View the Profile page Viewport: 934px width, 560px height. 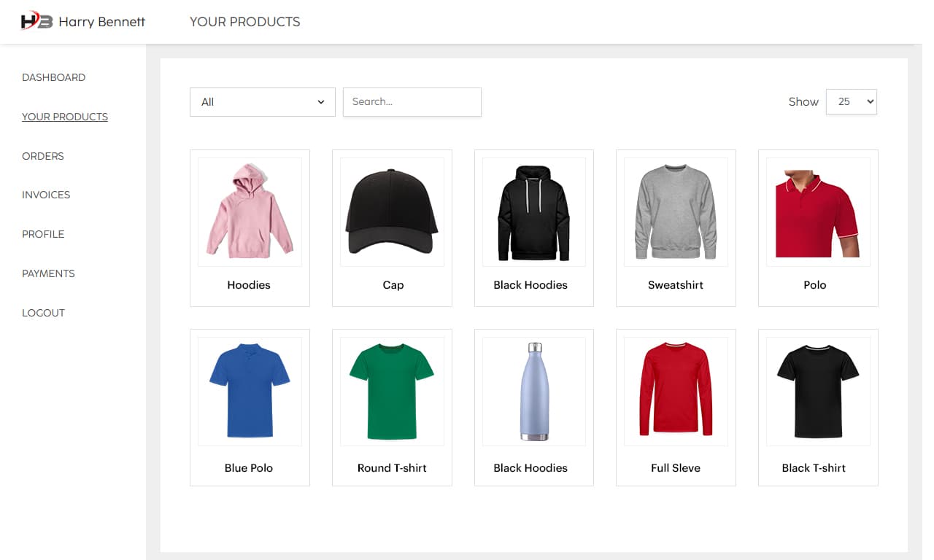[42, 234]
